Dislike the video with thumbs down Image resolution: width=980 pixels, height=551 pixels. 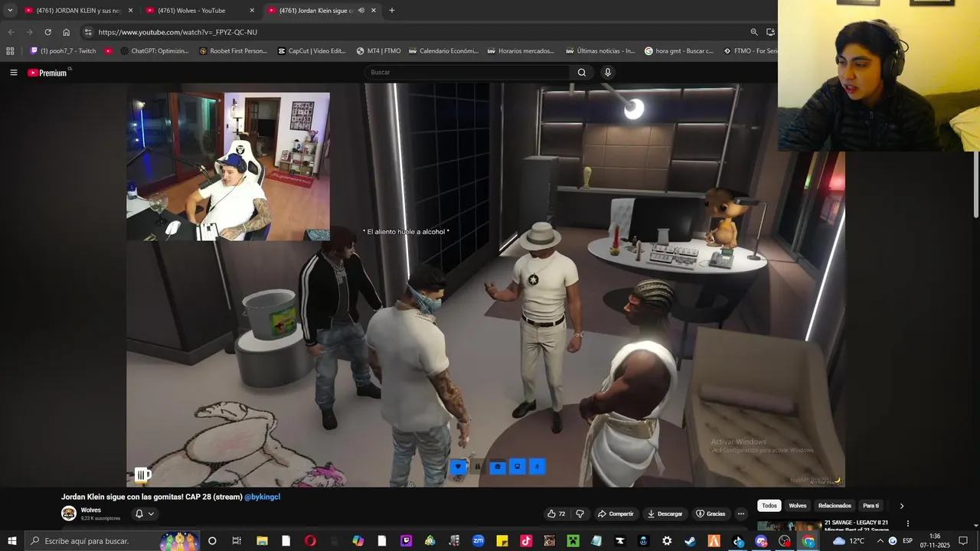click(x=580, y=514)
